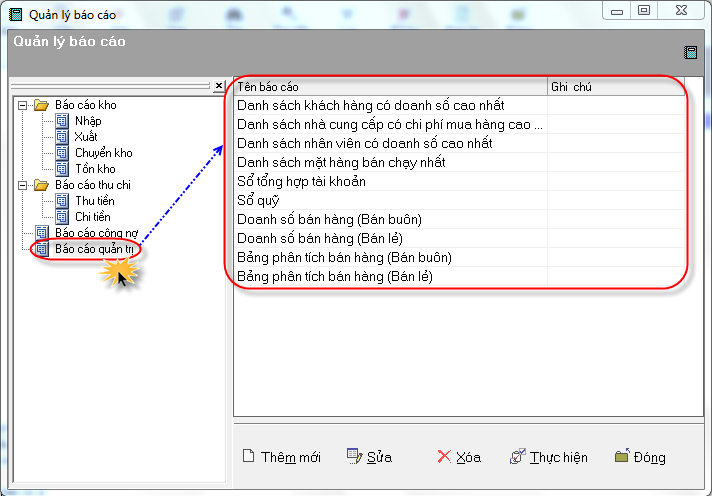
Task: Open the Chuyển kho report node
Action: (x=103, y=153)
